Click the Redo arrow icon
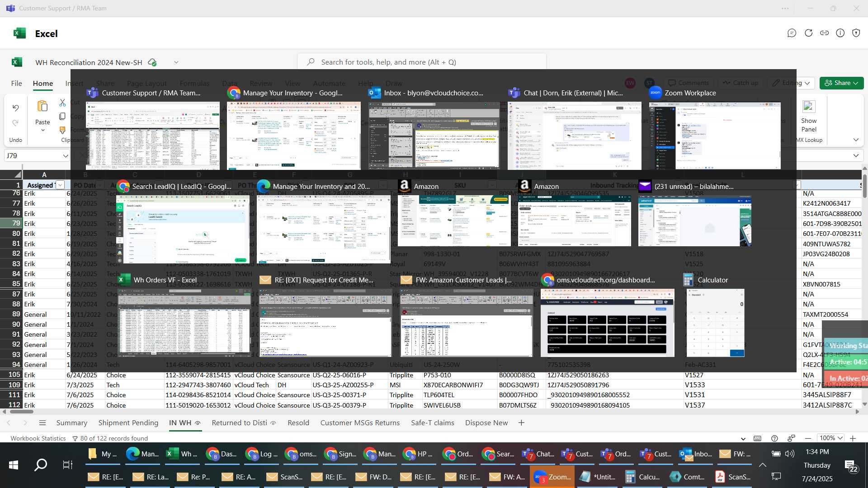This screenshot has height=488, width=868. pos(16,123)
